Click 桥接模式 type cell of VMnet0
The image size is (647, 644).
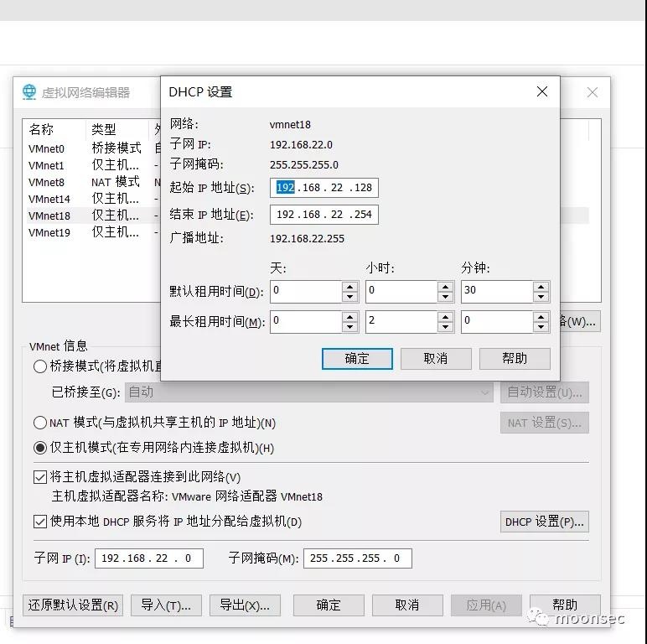point(116,148)
